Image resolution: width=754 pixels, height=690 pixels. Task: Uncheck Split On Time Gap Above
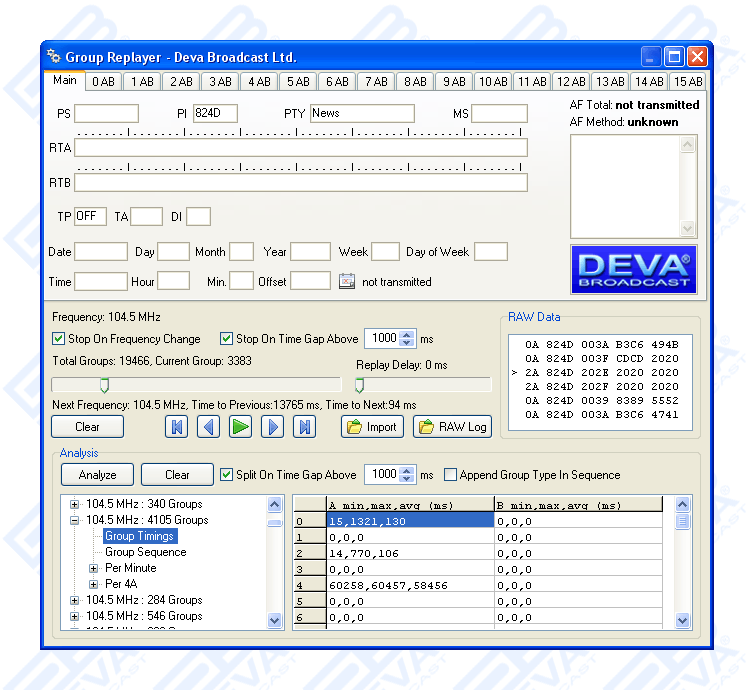coord(227,475)
